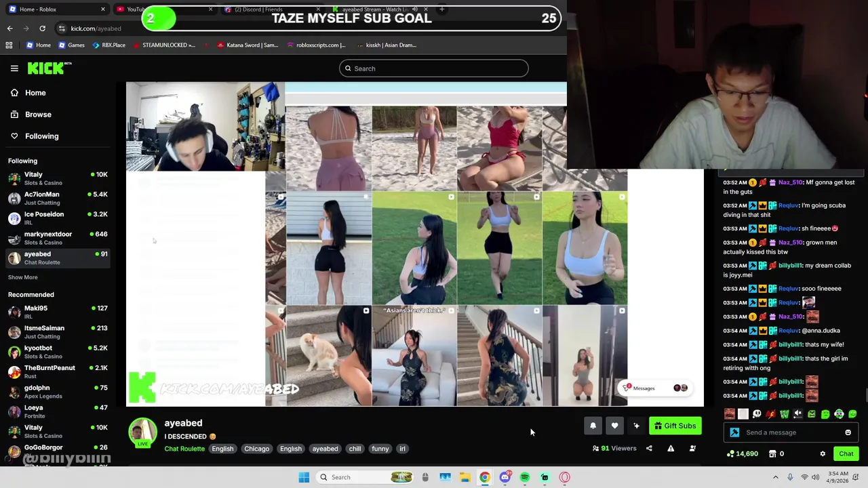The width and height of the screenshot is (868, 488).
Task: Click the Send a message chat field
Action: click(792, 432)
